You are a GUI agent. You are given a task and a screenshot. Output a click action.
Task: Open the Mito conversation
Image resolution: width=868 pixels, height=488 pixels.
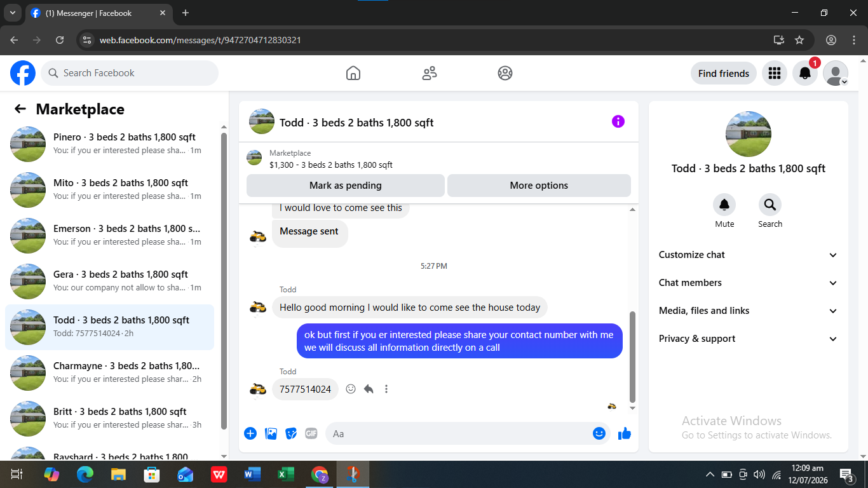(x=109, y=189)
